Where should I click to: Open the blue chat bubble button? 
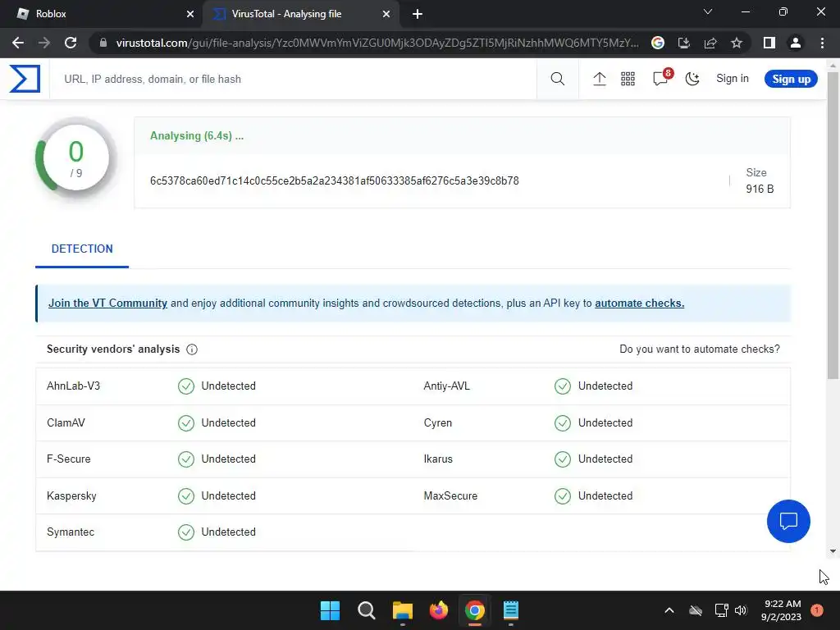tap(788, 521)
